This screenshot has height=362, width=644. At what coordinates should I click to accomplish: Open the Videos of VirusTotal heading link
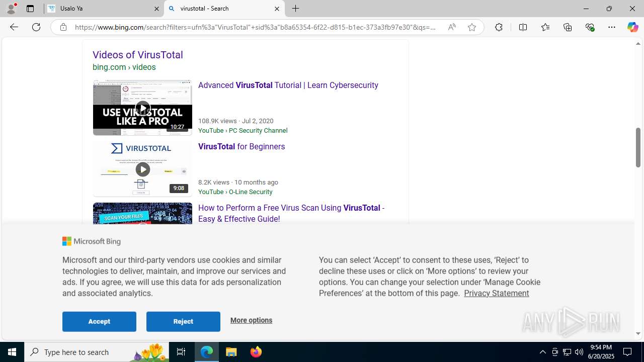point(138,55)
